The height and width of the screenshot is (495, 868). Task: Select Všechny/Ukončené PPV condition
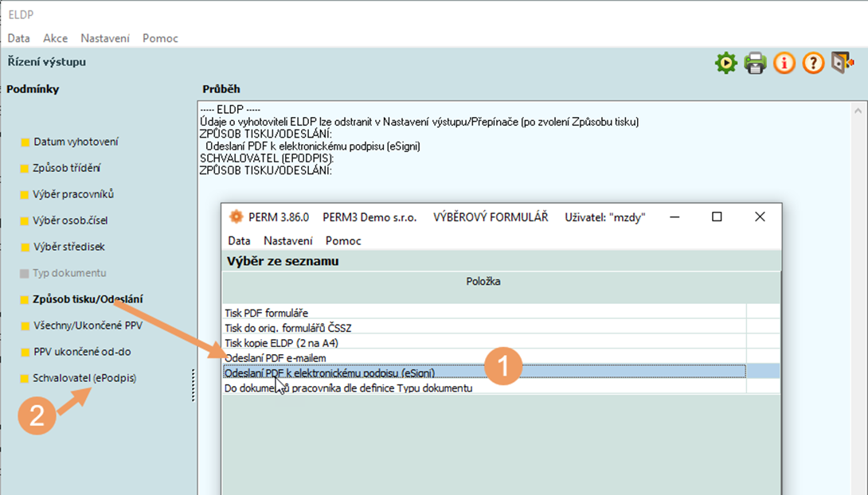[88, 325]
